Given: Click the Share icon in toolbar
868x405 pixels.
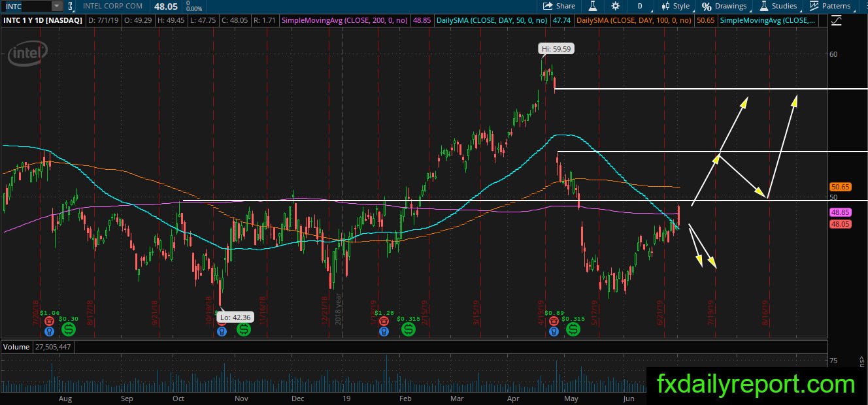Looking at the screenshot, I should 548,6.
